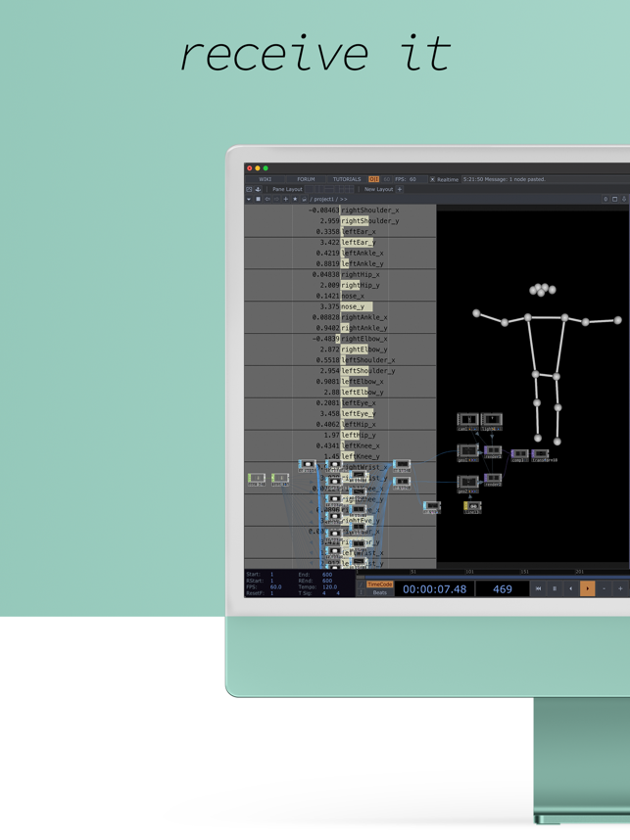Jump to timeline start

pos(538,588)
